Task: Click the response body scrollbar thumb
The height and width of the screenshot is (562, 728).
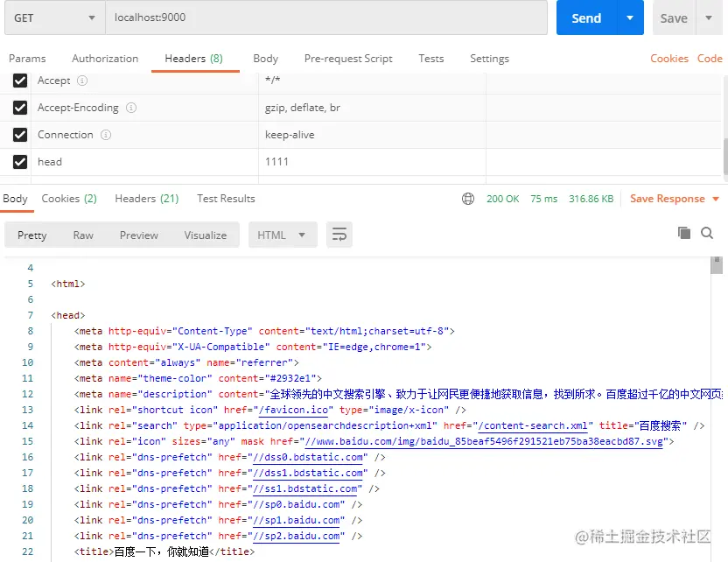Action: (717, 265)
